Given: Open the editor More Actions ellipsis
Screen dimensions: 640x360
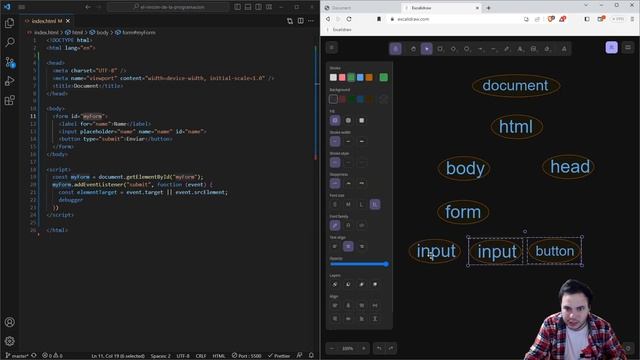Looking at the screenshot, I should click(x=311, y=21).
